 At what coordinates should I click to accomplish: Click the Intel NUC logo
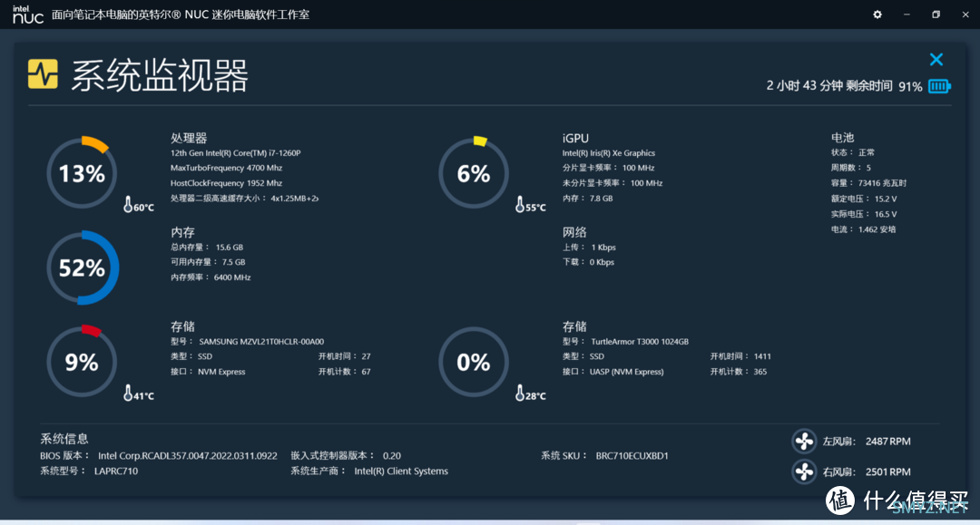(x=27, y=15)
